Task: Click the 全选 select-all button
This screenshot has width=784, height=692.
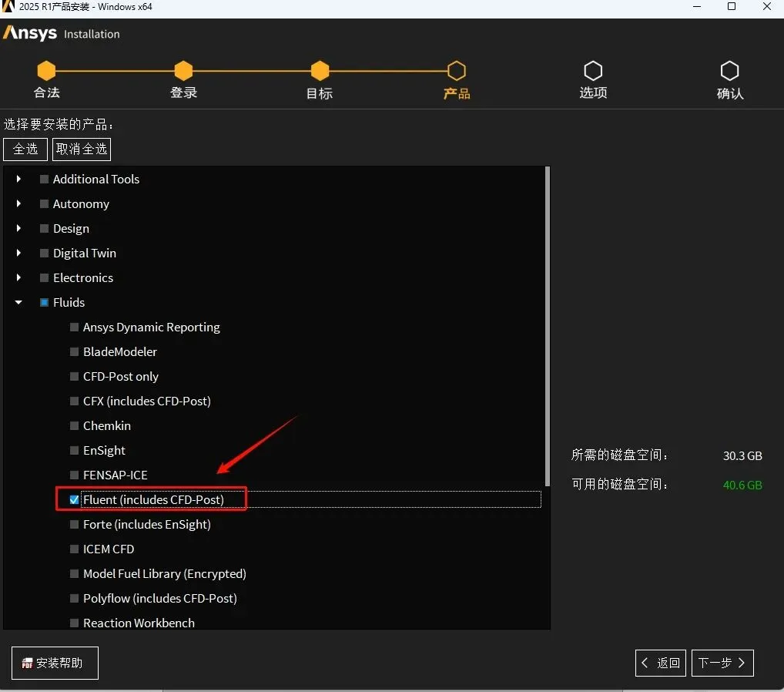Action: coord(25,149)
